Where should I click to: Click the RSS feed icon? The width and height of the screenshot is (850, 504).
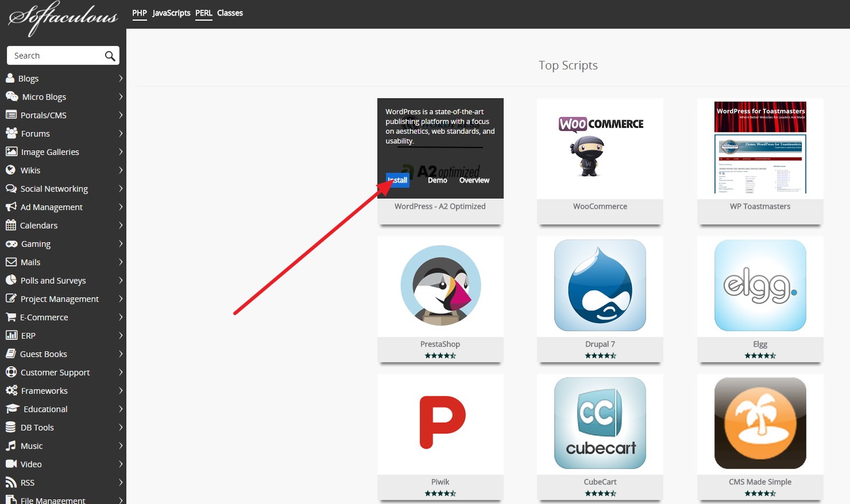(11, 482)
